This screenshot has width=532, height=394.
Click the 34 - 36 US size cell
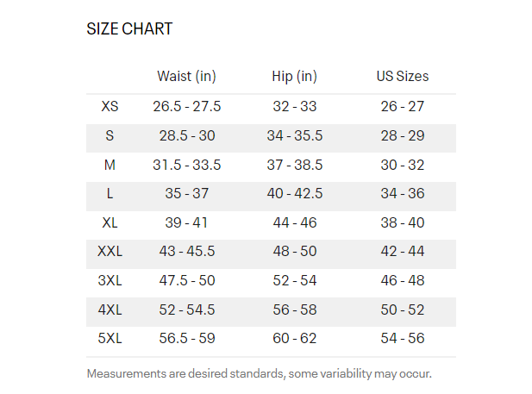(402, 194)
